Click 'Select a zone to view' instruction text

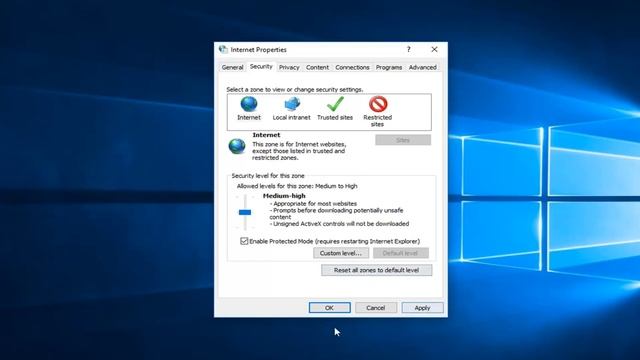[x=294, y=89]
